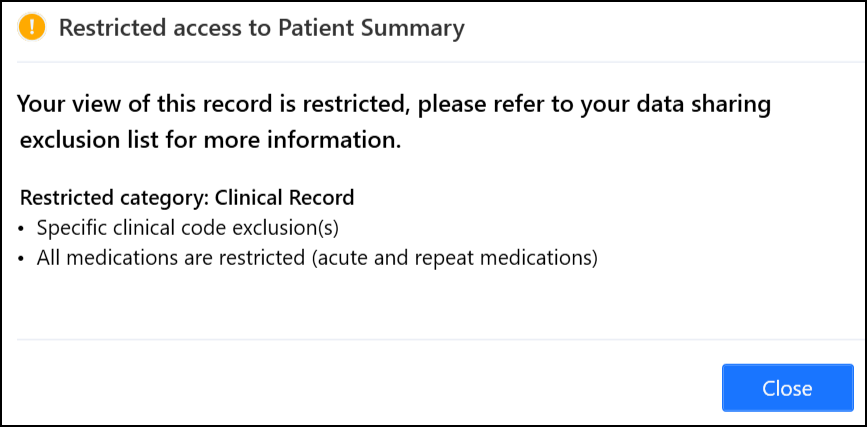Click the orange warning exclamation icon
This screenshot has width=867, height=427.
pos(33,28)
